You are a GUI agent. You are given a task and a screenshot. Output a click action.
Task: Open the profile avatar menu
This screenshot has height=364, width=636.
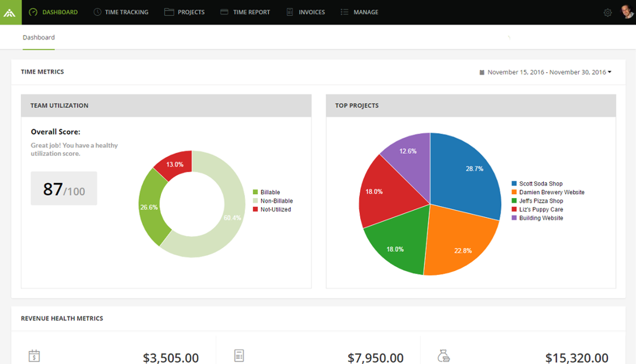click(x=627, y=11)
